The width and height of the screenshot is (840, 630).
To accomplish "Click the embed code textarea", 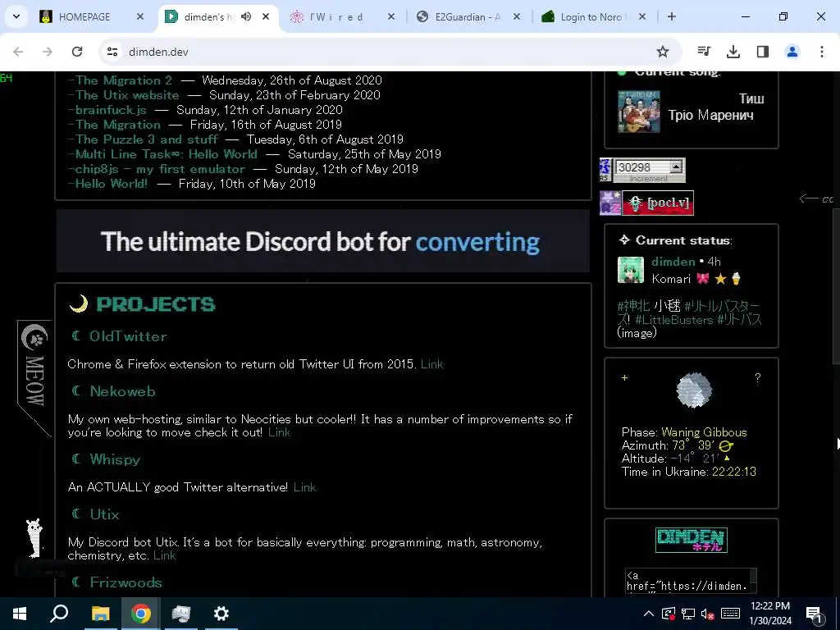I will pyautogui.click(x=691, y=581).
